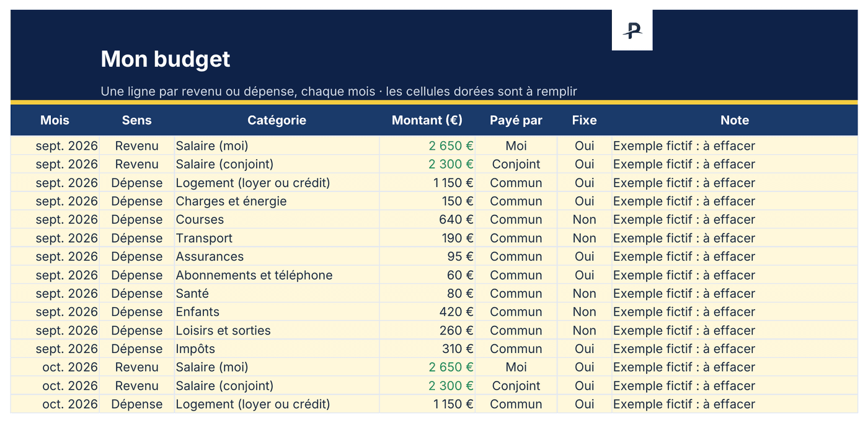Select the 640 € amount cell
This screenshot has width=868, height=423.
coord(427,220)
